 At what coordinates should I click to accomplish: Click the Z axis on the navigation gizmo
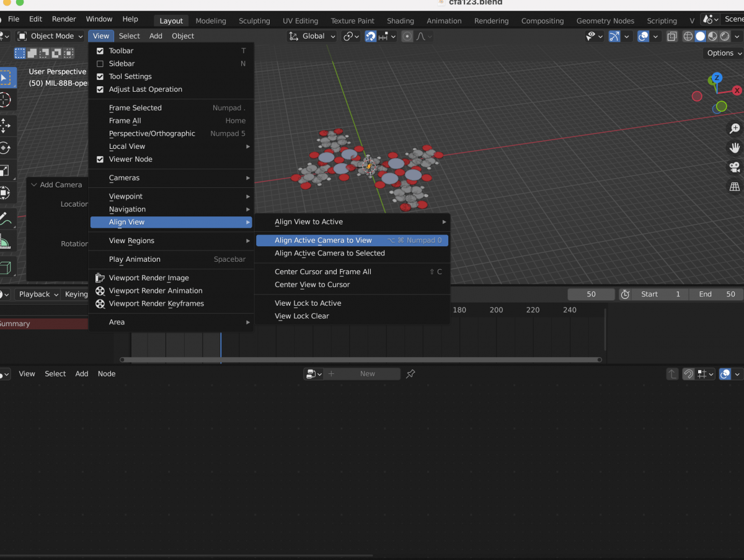[x=717, y=78]
